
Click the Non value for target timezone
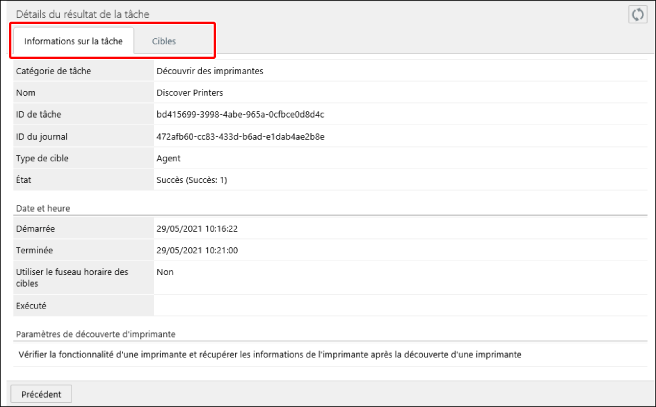(x=166, y=271)
